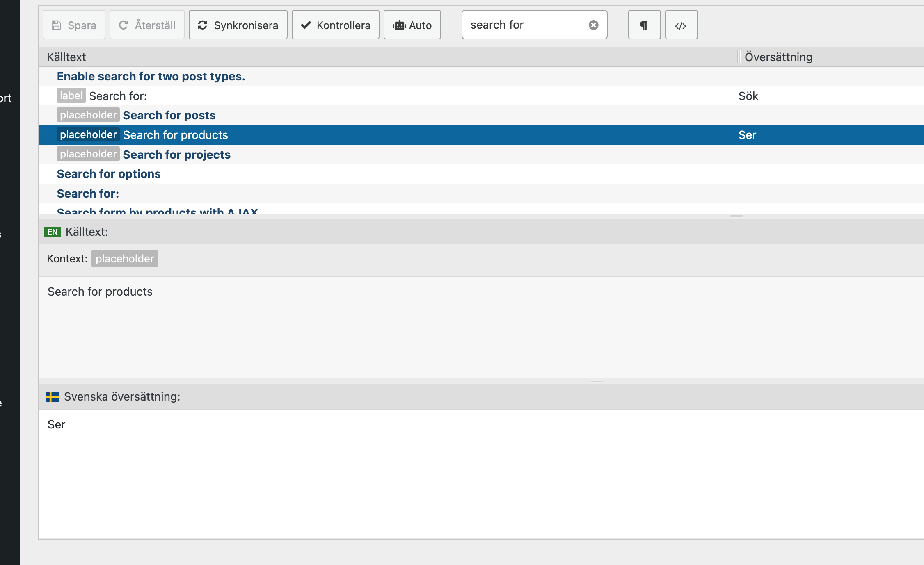Click the column divider handle before Översättning

pos(739,57)
